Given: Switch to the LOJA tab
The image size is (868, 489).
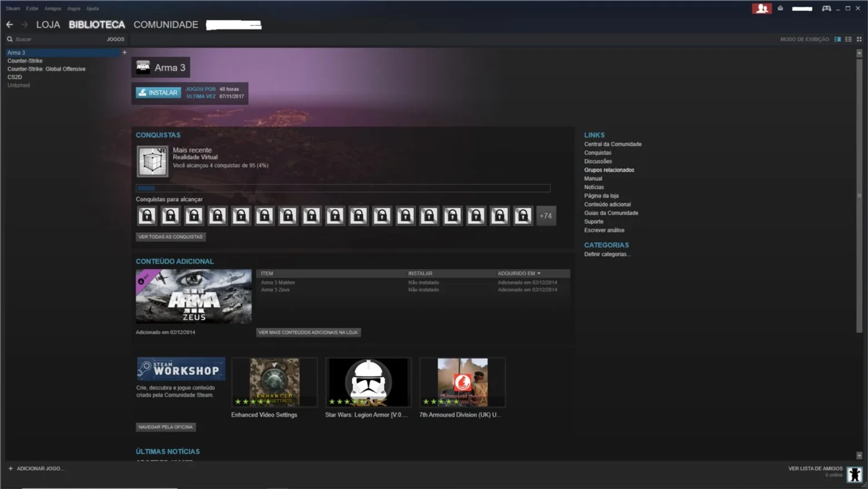Looking at the screenshot, I should (48, 25).
